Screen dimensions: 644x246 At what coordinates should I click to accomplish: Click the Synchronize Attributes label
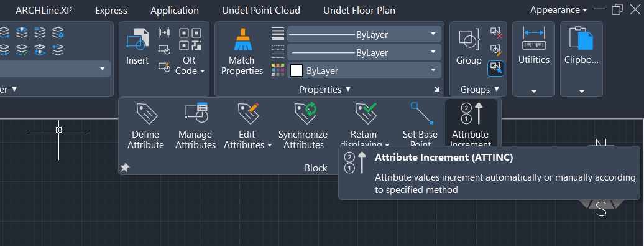[x=303, y=140]
